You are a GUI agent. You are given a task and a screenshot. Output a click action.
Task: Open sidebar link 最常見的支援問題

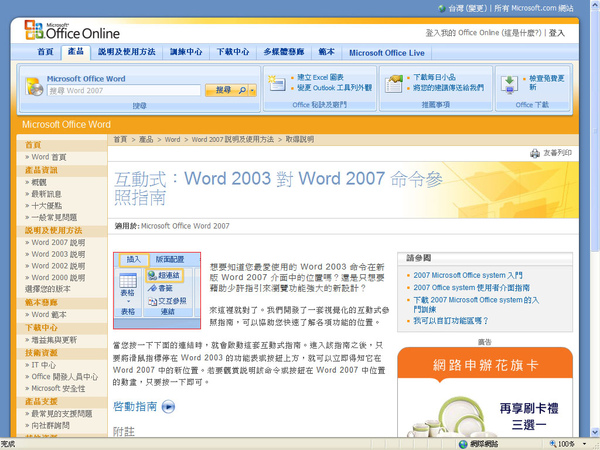pos(62,414)
